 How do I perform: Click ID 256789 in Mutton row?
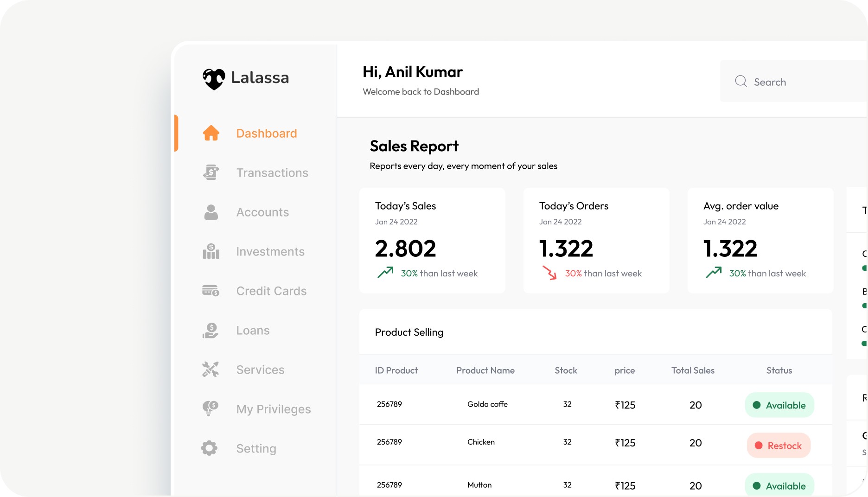389,485
